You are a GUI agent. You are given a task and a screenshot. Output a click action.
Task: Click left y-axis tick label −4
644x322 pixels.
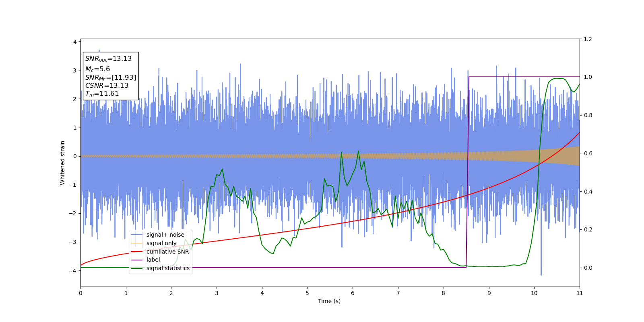(x=72, y=271)
